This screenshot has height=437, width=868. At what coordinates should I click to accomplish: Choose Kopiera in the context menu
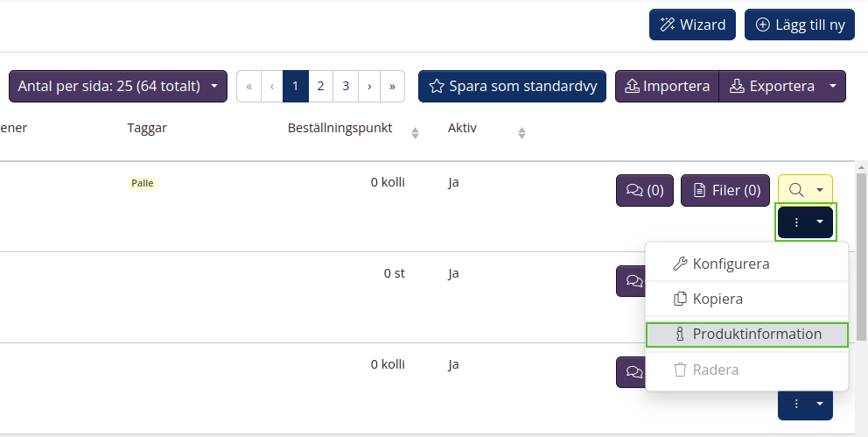tap(717, 299)
